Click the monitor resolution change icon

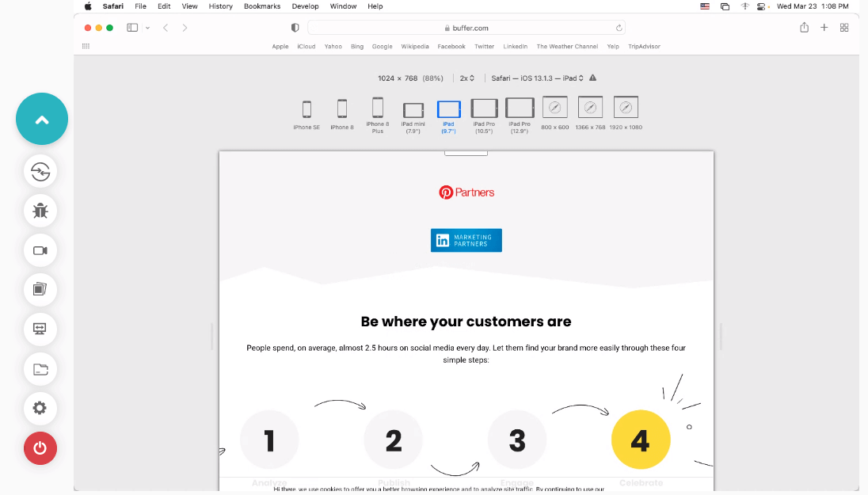click(x=40, y=329)
